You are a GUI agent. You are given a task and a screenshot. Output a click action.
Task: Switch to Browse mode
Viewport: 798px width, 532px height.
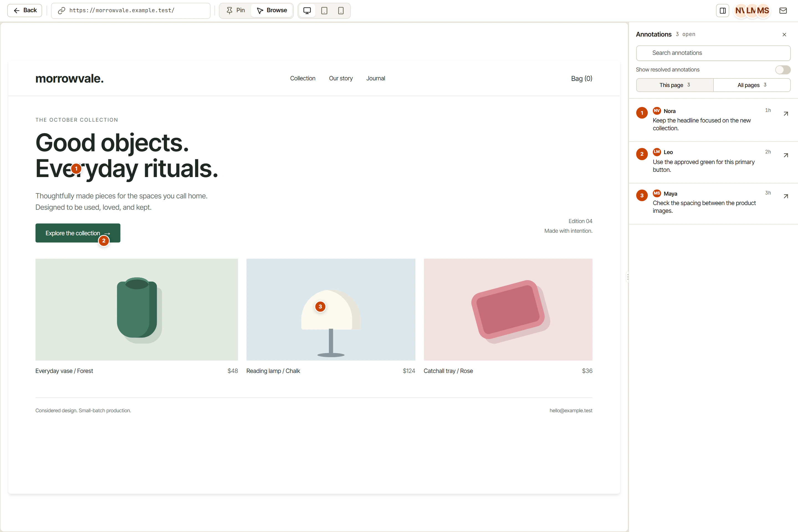[272, 11]
